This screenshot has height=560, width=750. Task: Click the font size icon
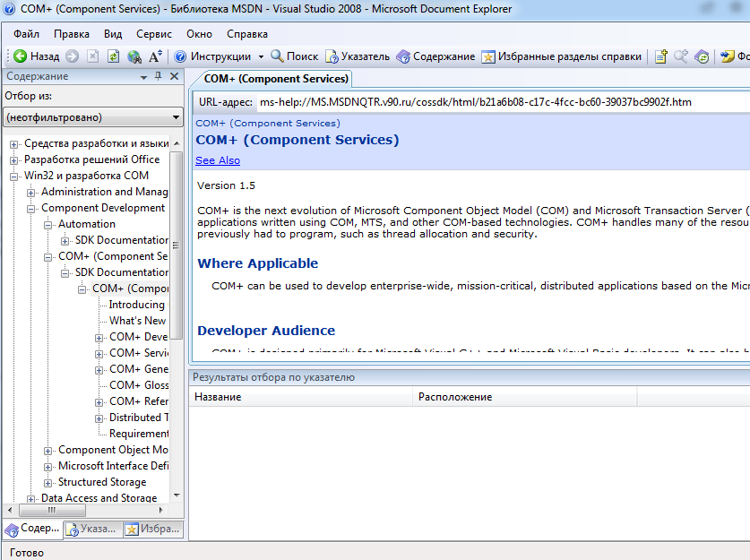155,56
